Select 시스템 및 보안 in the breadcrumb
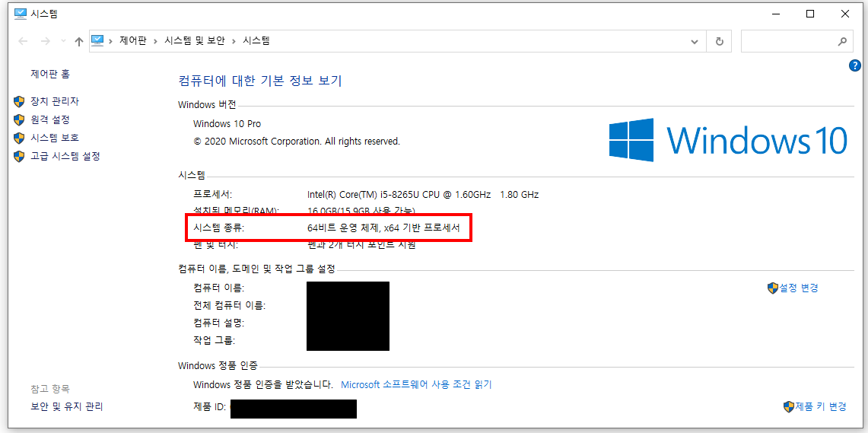 click(195, 40)
